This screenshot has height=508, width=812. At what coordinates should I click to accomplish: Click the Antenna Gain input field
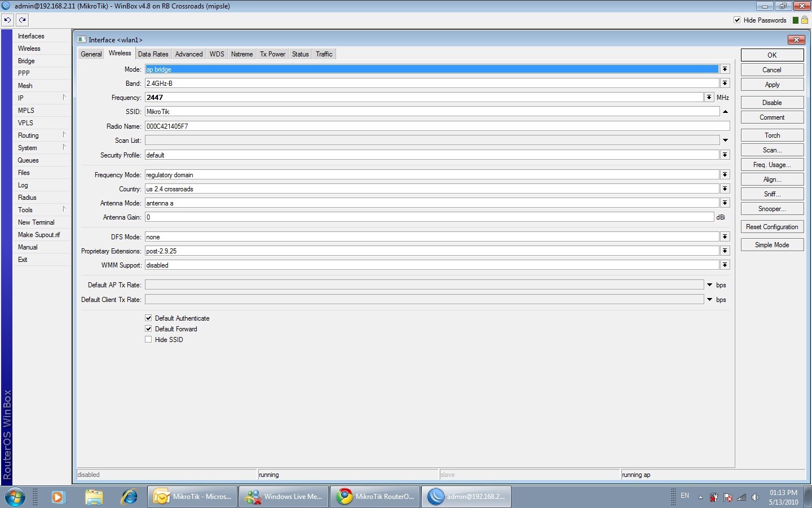click(x=430, y=217)
